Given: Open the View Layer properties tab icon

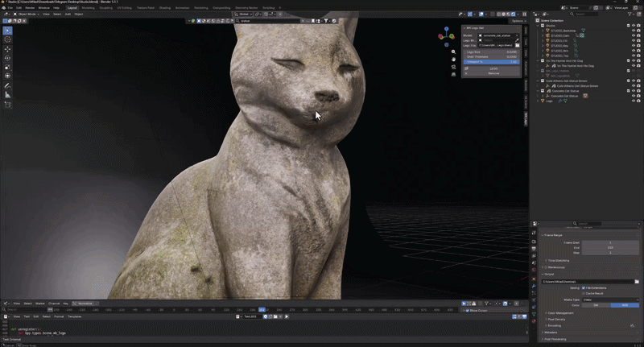Looking at the screenshot, I should 534,255.
